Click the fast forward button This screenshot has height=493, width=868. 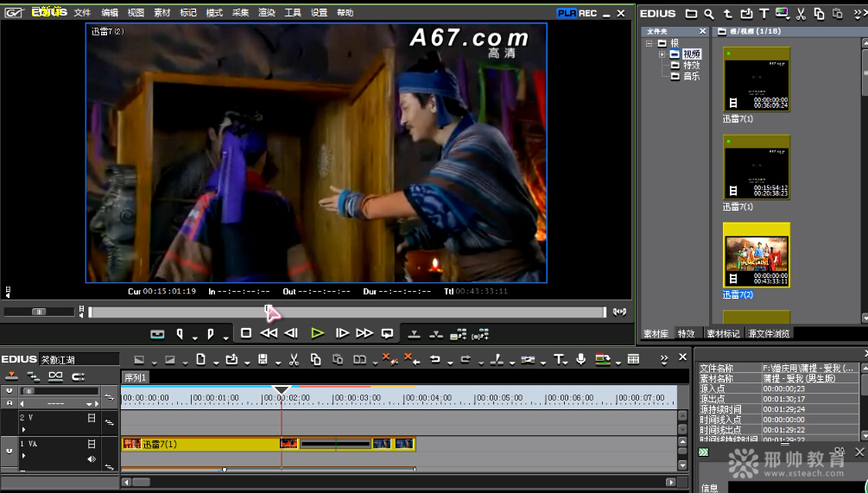tap(364, 333)
